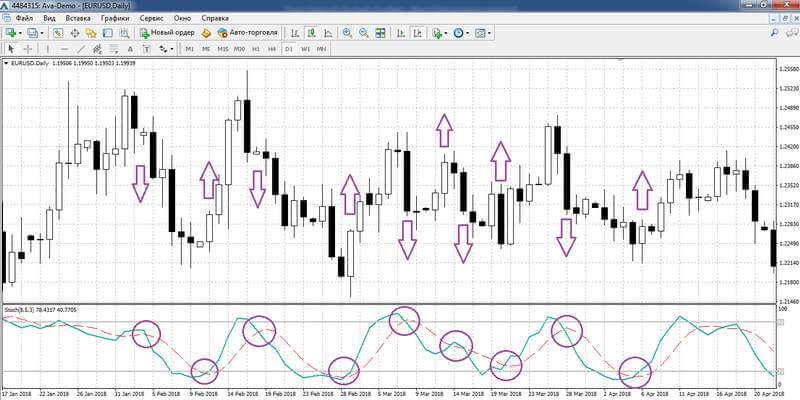Toggle the chart auto scroll button

click(x=401, y=33)
